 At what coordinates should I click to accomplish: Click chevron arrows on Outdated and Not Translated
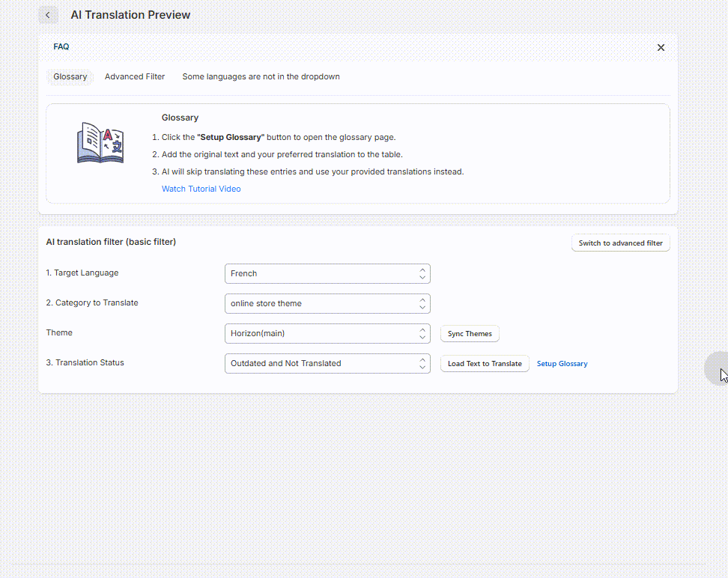[422, 364]
